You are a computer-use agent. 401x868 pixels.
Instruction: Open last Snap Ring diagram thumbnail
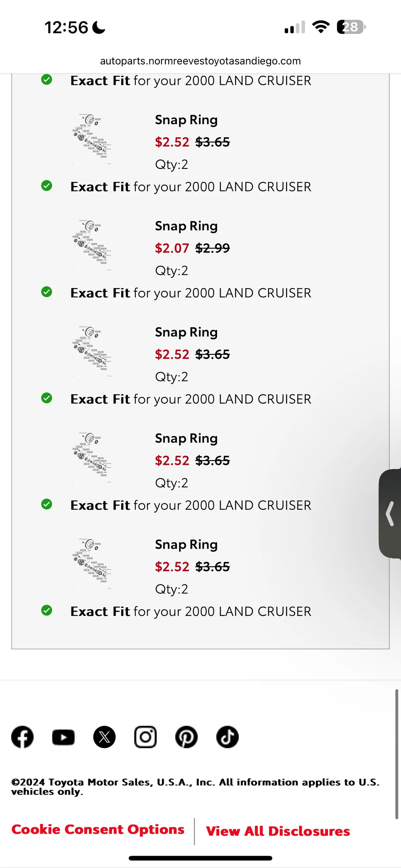coord(92,561)
